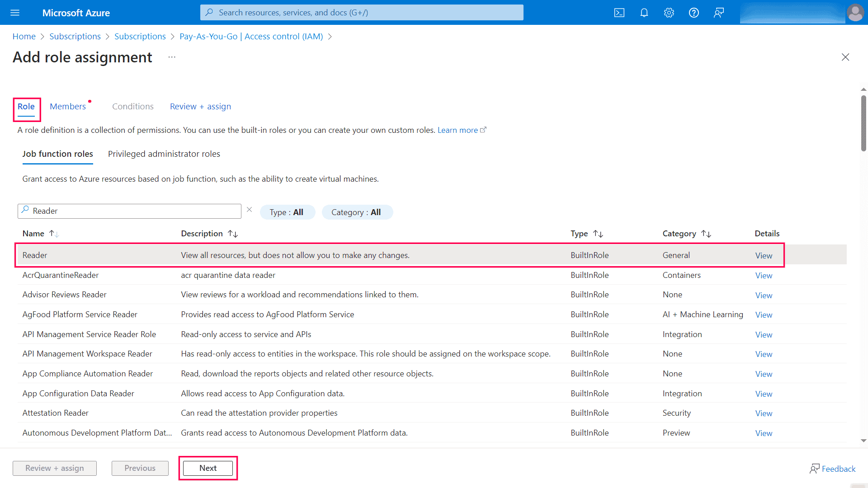Clear the Reader search with the X
Viewport: 868px width, 488px height.
249,209
